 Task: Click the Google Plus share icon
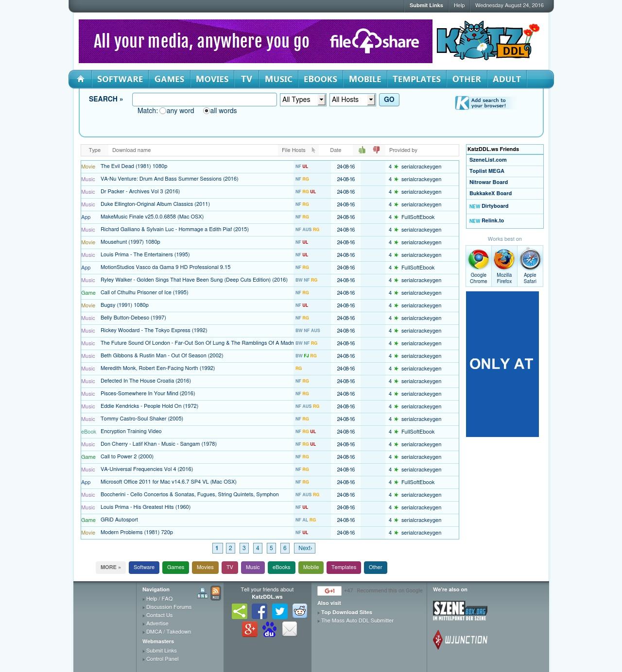pyautogui.click(x=250, y=629)
